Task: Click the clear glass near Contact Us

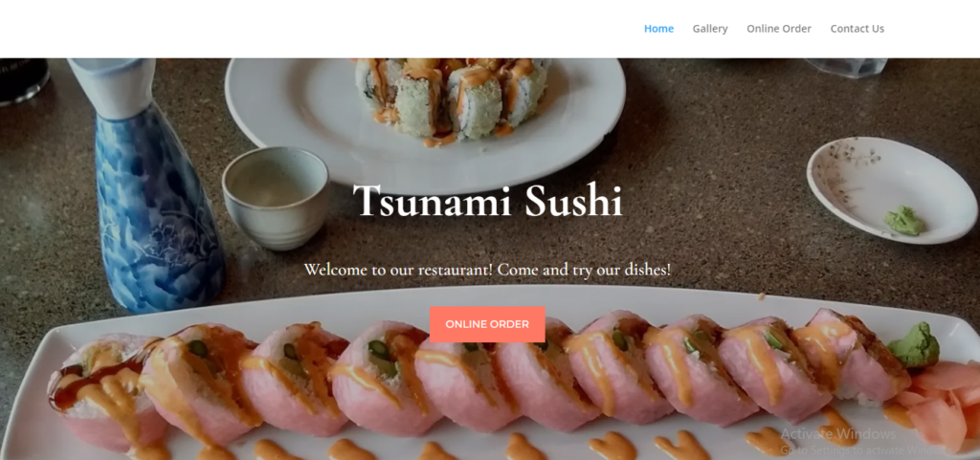Action: coord(847,67)
